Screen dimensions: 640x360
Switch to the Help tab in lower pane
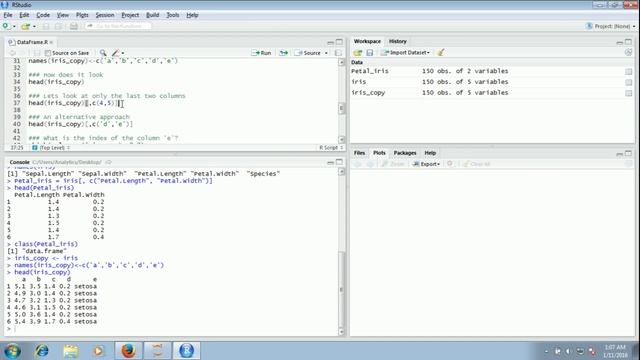point(430,153)
